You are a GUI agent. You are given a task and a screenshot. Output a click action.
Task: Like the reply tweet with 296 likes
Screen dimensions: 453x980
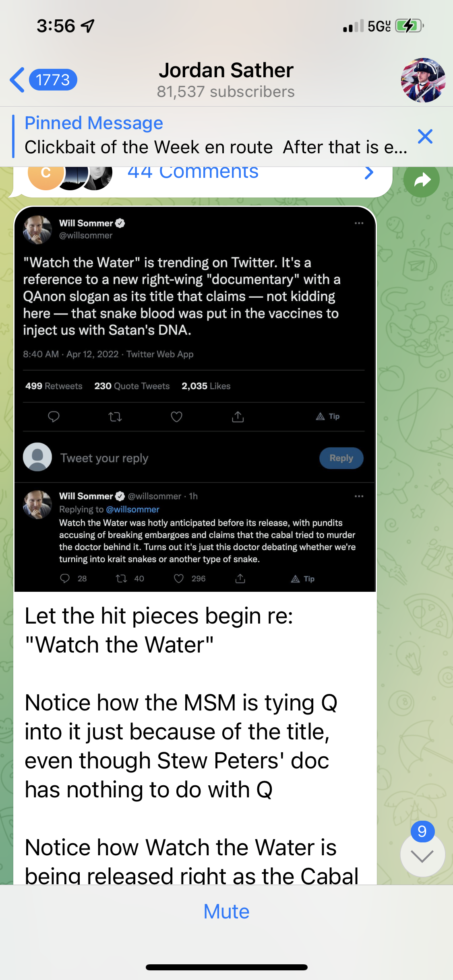pos(179,579)
